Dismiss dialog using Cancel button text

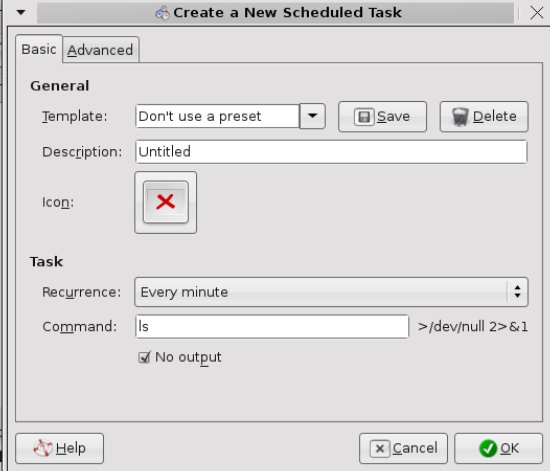point(415,448)
